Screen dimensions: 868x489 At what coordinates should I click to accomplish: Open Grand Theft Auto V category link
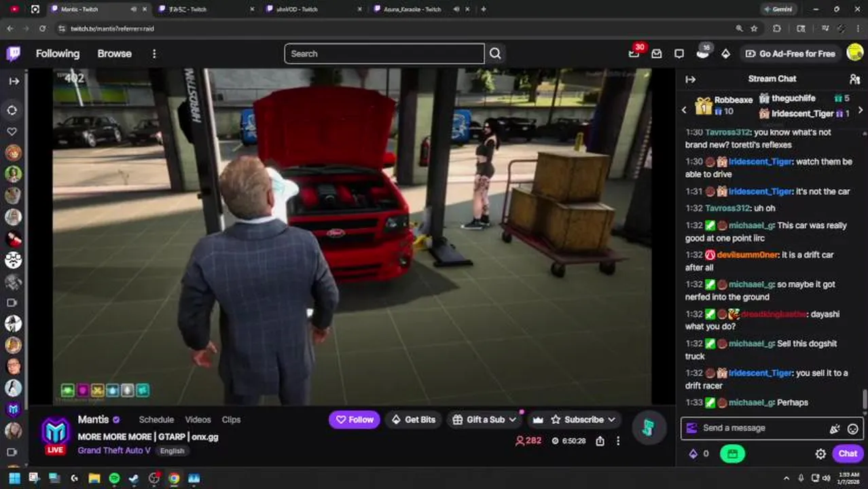[114, 450]
